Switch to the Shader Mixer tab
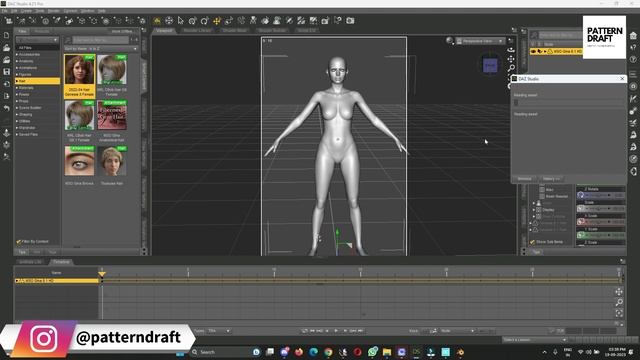The height and width of the screenshot is (360, 640). (x=235, y=30)
